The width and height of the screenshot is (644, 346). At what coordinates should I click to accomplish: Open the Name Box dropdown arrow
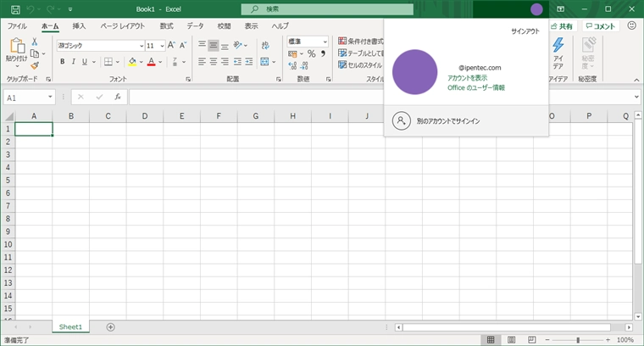(50, 97)
